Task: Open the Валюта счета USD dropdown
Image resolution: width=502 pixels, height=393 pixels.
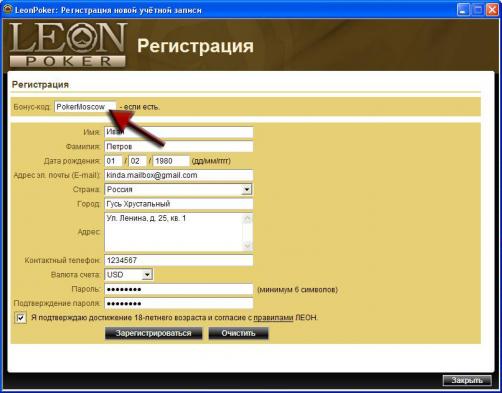Action: point(147,275)
